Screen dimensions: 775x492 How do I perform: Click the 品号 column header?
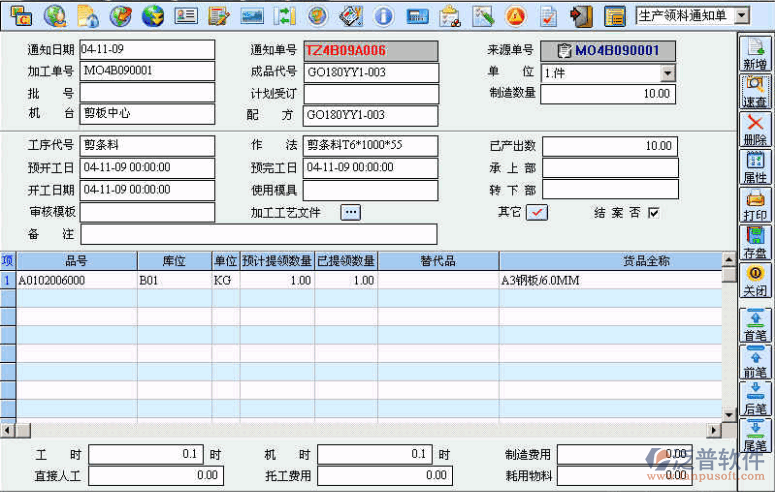pos(76,261)
